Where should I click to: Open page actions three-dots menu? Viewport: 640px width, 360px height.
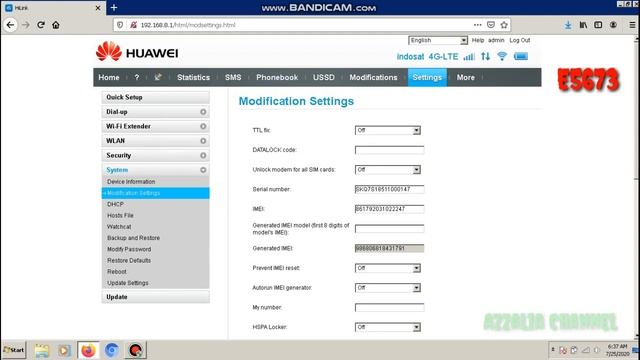click(478, 25)
